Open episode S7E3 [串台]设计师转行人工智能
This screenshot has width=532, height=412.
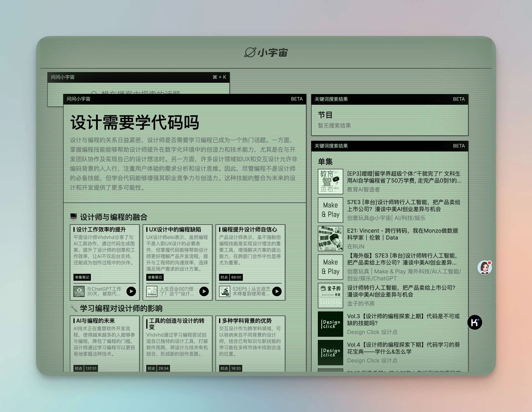click(x=404, y=206)
